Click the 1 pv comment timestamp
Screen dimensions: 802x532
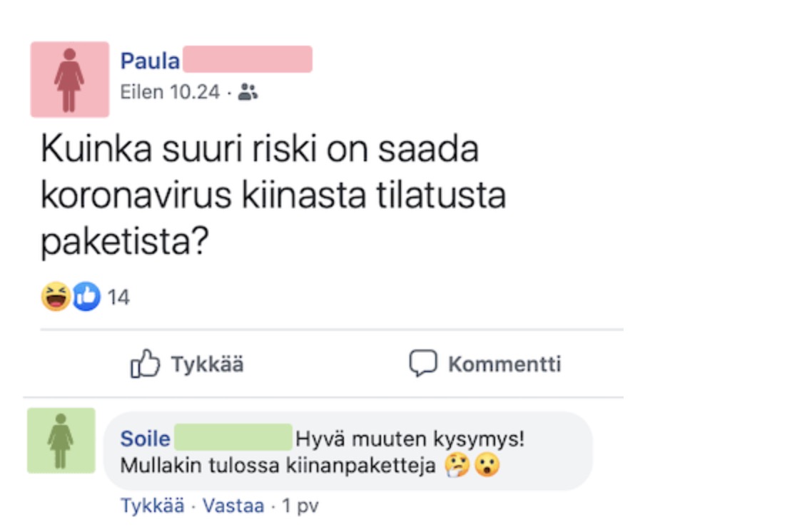[x=300, y=506]
